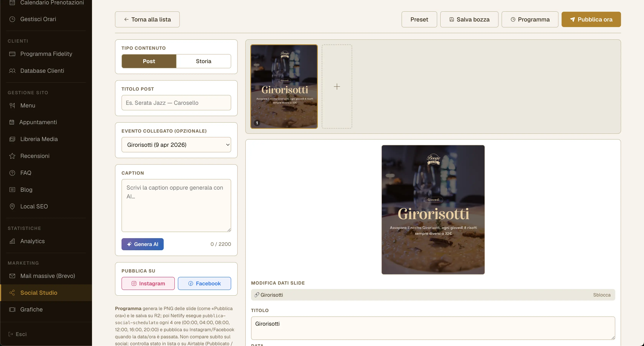Image resolution: width=644 pixels, height=346 pixels.
Task: Click the Grafiche frames icon
Action: click(x=12, y=310)
